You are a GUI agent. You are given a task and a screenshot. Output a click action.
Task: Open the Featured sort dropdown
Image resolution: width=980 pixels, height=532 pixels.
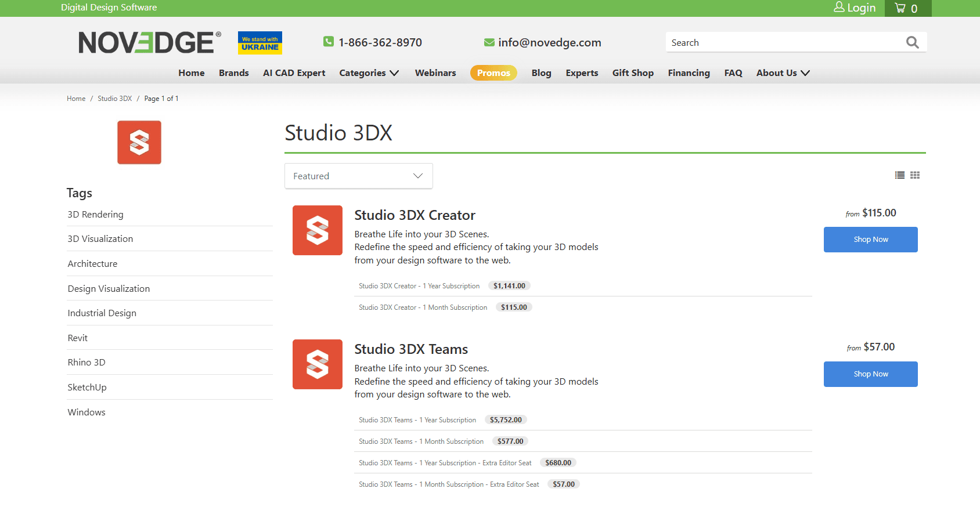[x=358, y=176]
